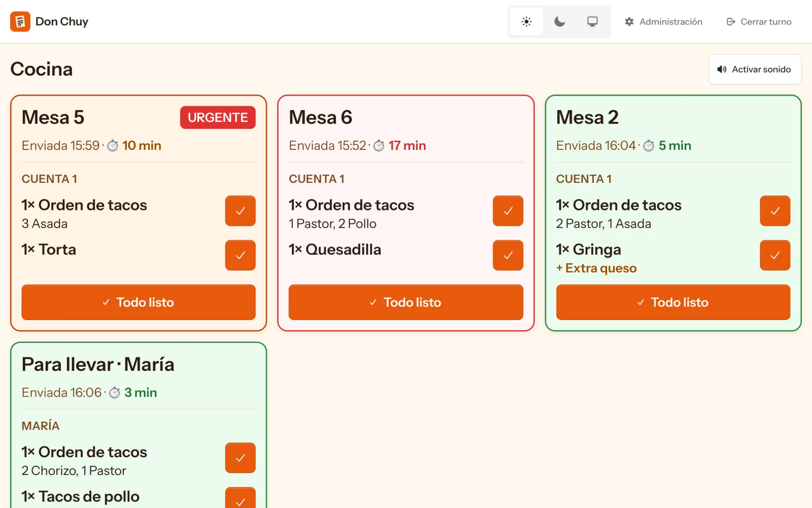The width and height of the screenshot is (812, 508).
Task: Click Todo listo for Mesa 5
Action: point(139,302)
